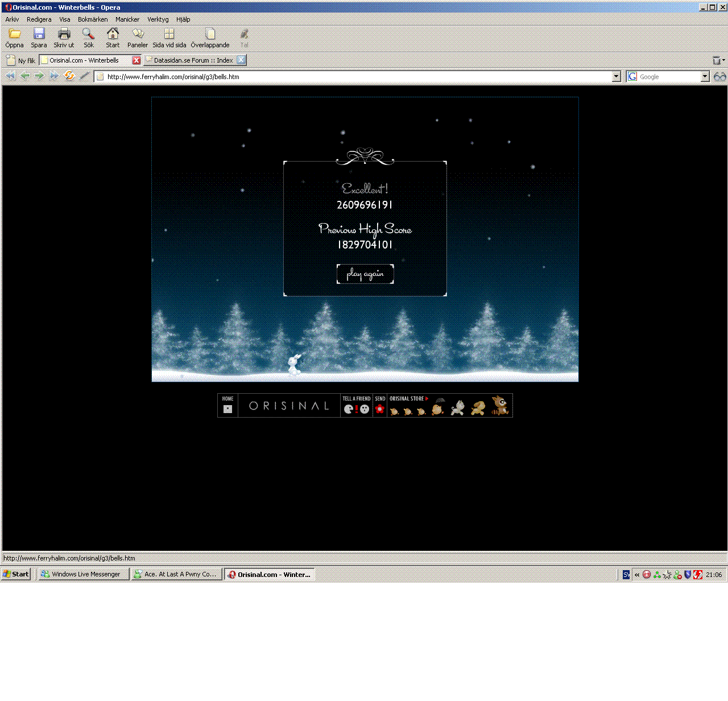Open the Manicker menu
This screenshot has height=701, width=728.
pos(127,19)
